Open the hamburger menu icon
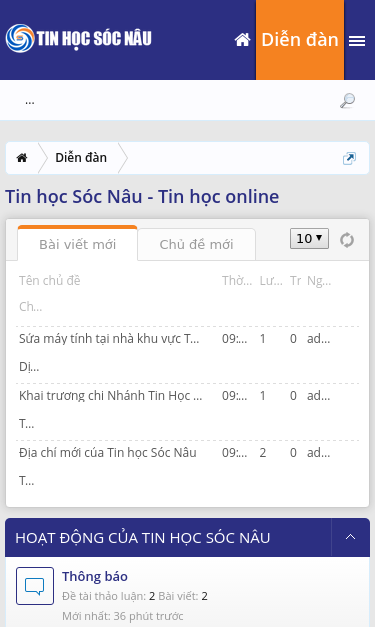The image size is (375, 627). pos(357,40)
